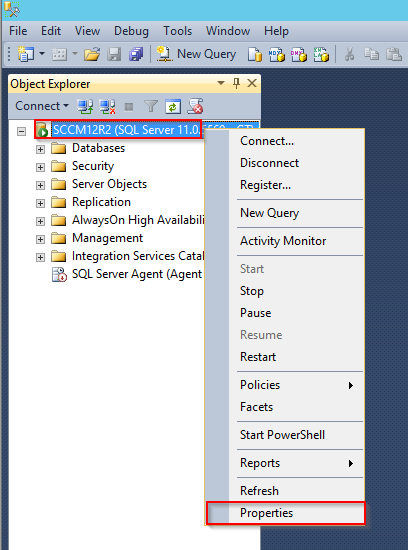Open the Reports submenu
Image resolution: width=408 pixels, height=550 pixels.
[285, 463]
